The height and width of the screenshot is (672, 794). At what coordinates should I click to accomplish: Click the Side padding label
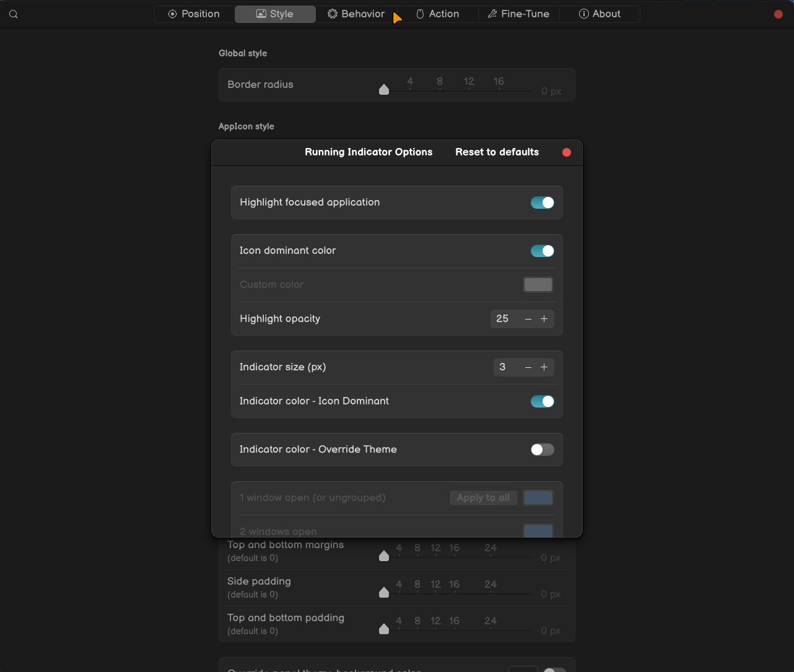point(260,582)
